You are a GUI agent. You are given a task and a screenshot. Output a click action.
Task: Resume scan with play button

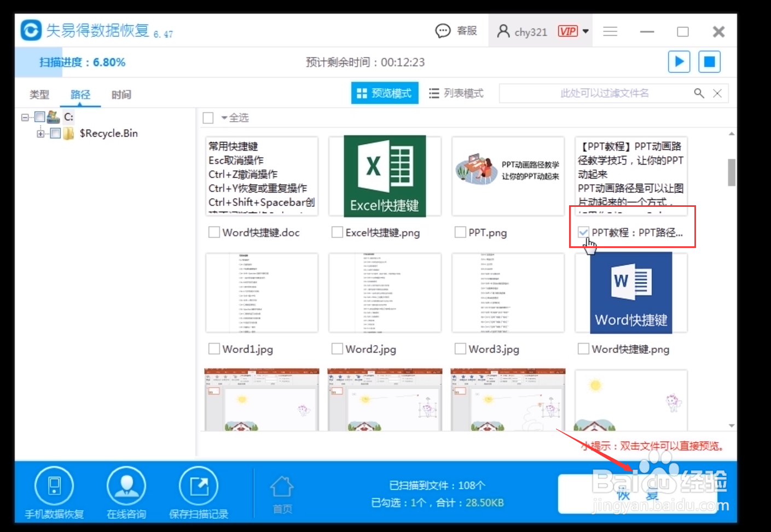(679, 61)
